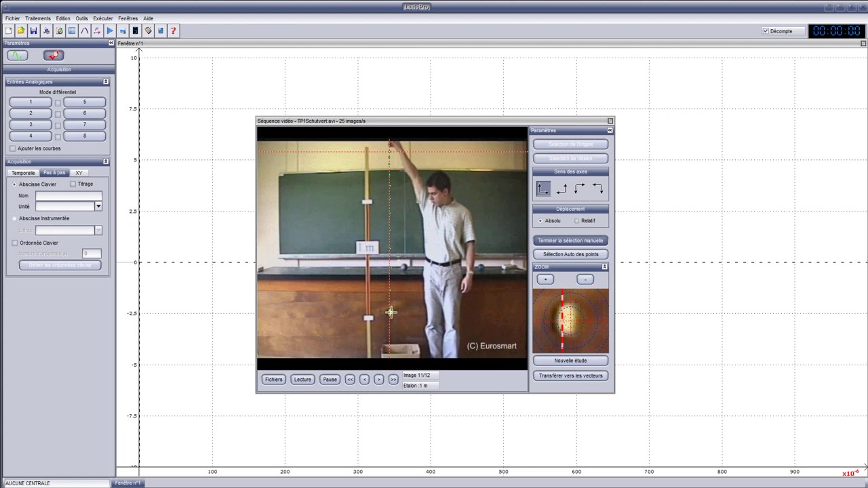868x488 pixels.
Task: Click the formula arrow toolbar icon
Action: click(97, 30)
